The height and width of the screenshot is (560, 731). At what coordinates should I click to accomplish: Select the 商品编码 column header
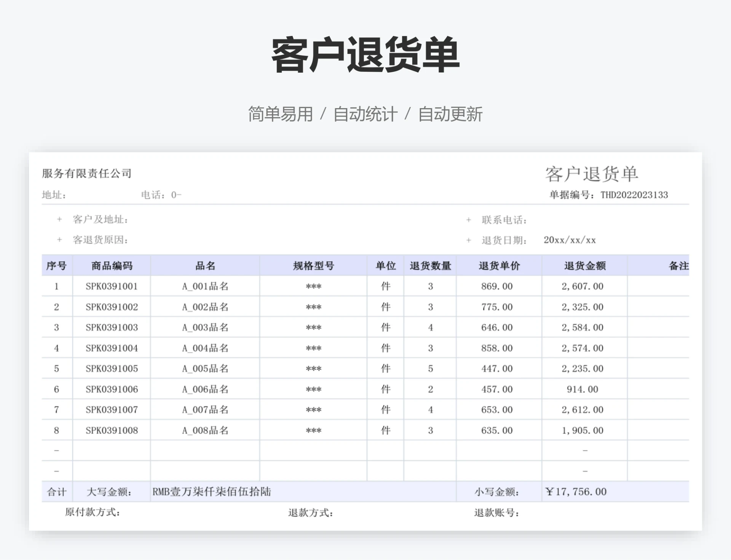(112, 266)
